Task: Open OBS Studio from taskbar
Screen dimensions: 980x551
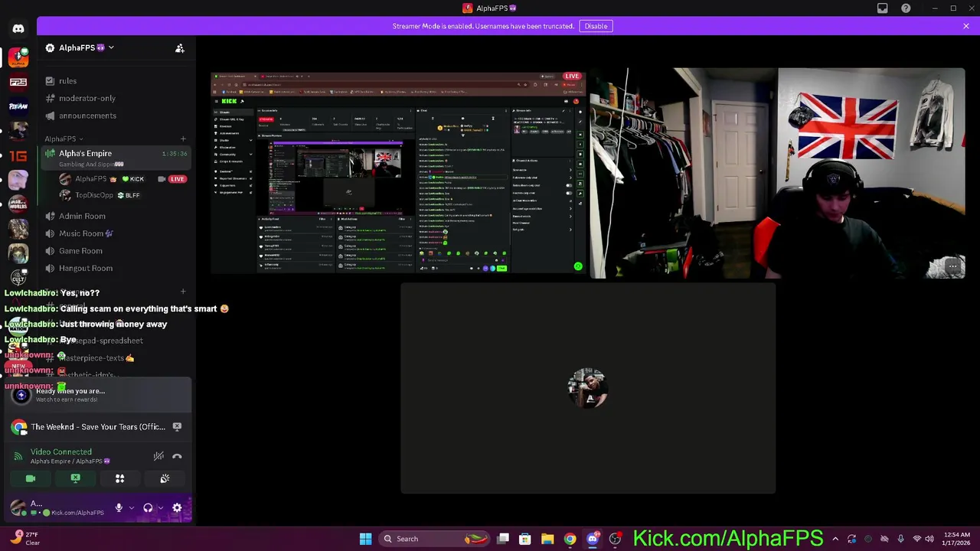Action: coord(615,539)
